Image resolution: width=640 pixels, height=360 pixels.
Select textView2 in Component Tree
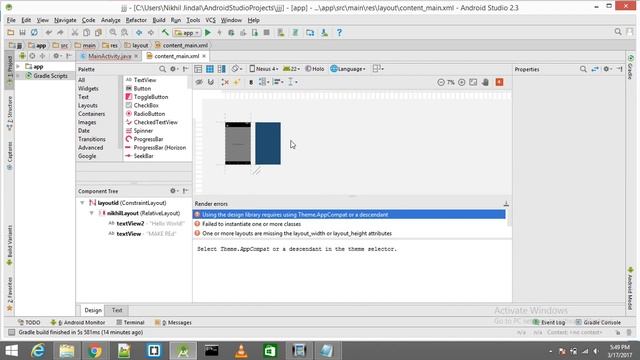[x=130, y=224]
